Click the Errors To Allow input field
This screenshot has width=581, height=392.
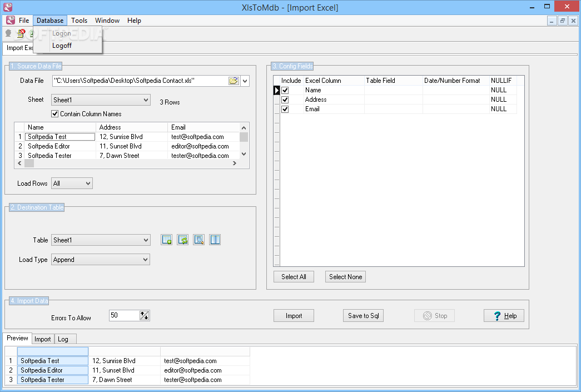coord(124,316)
